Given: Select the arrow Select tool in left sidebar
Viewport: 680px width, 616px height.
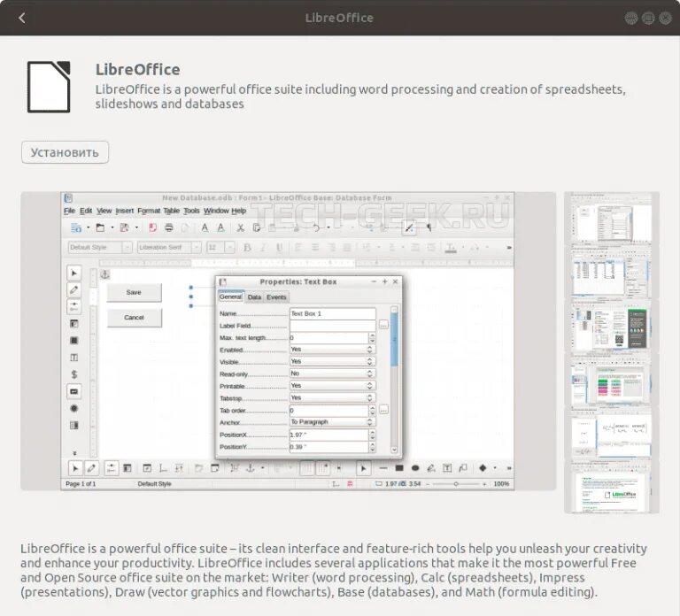Looking at the screenshot, I should pyautogui.click(x=74, y=273).
